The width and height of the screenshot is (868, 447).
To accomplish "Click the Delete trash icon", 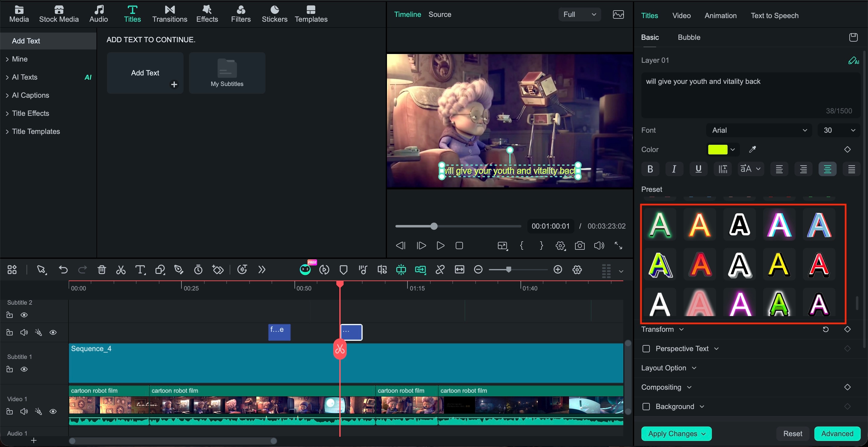I will click(102, 270).
